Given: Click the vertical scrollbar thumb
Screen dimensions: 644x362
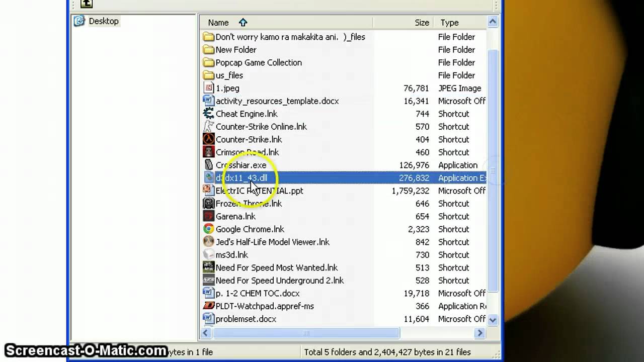Looking at the screenshot, I should click(x=493, y=172).
